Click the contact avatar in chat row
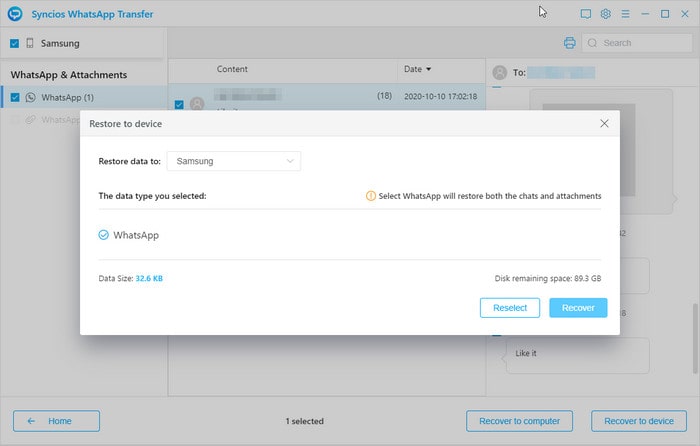 click(x=197, y=103)
